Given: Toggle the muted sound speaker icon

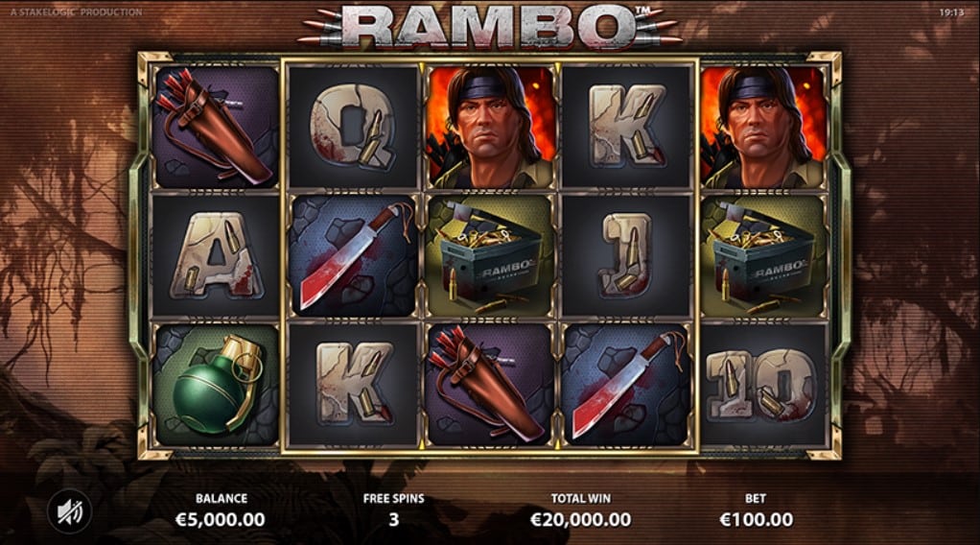Looking at the screenshot, I should (69, 511).
